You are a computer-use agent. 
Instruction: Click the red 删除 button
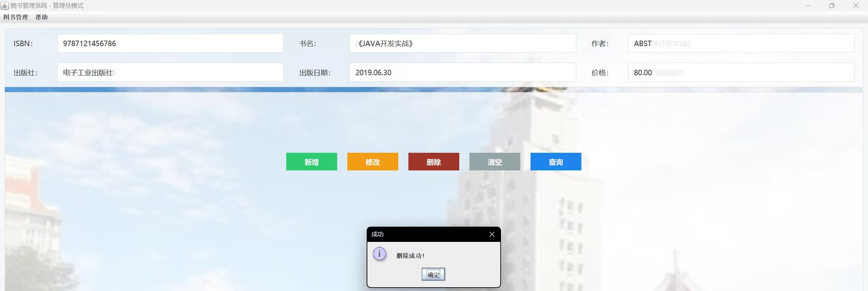(434, 162)
